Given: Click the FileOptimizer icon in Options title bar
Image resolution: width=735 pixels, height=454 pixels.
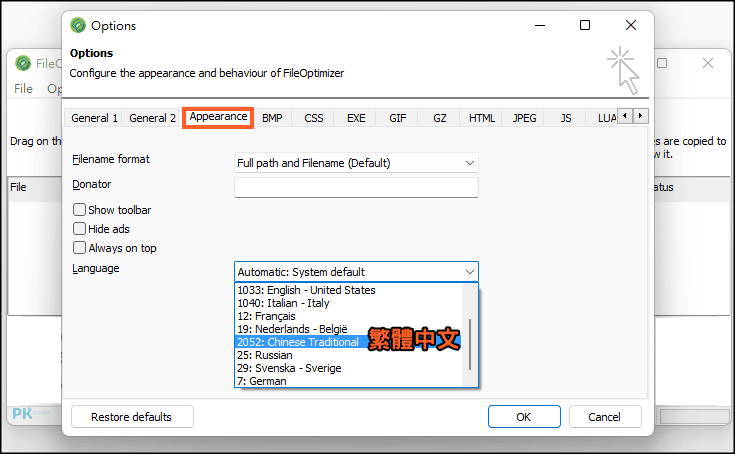Looking at the screenshot, I should [78, 25].
